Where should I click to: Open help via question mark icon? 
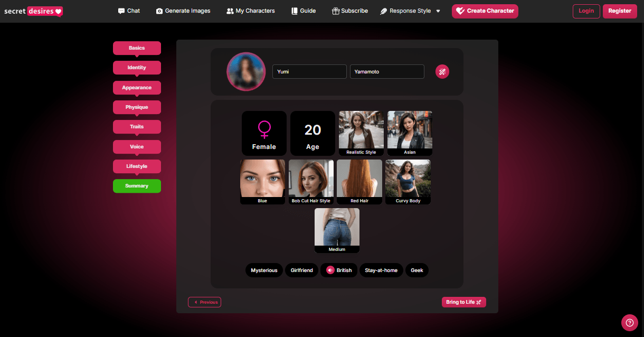pos(629,322)
